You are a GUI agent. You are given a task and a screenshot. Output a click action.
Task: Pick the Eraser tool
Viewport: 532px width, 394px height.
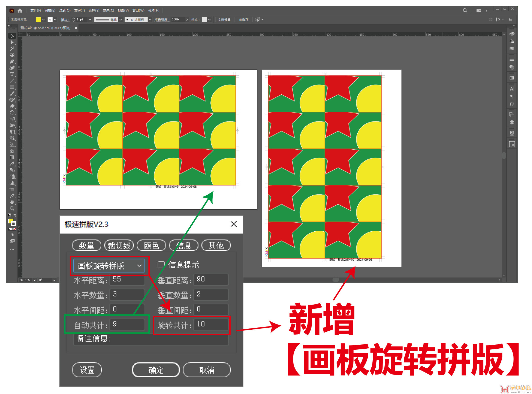click(x=12, y=106)
